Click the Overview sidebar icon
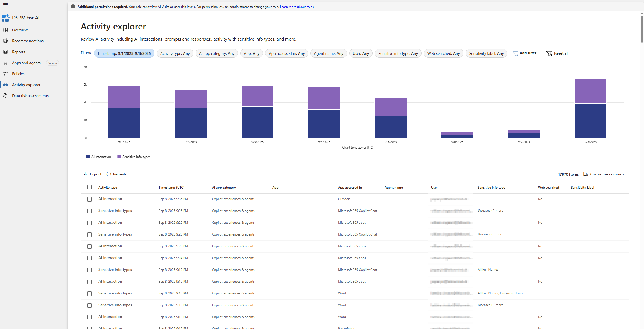The width and height of the screenshot is (644, 329). click(5, 30)
